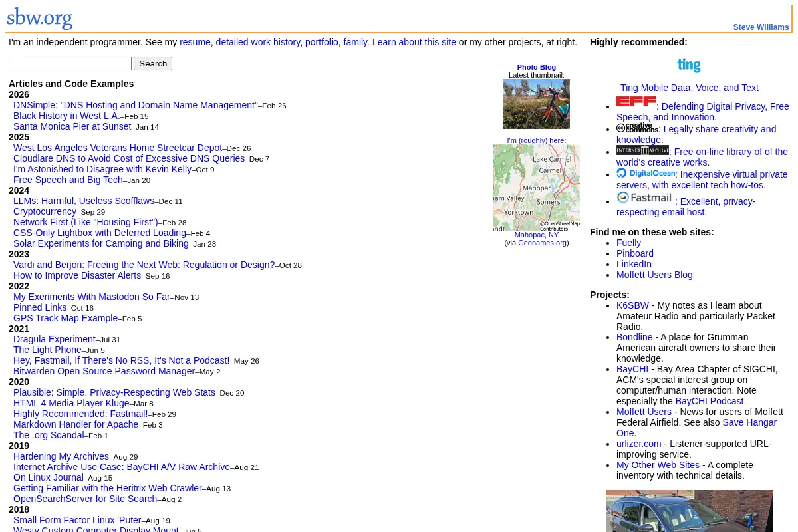Open Santa Monica Pier at Sunset article

72,126
